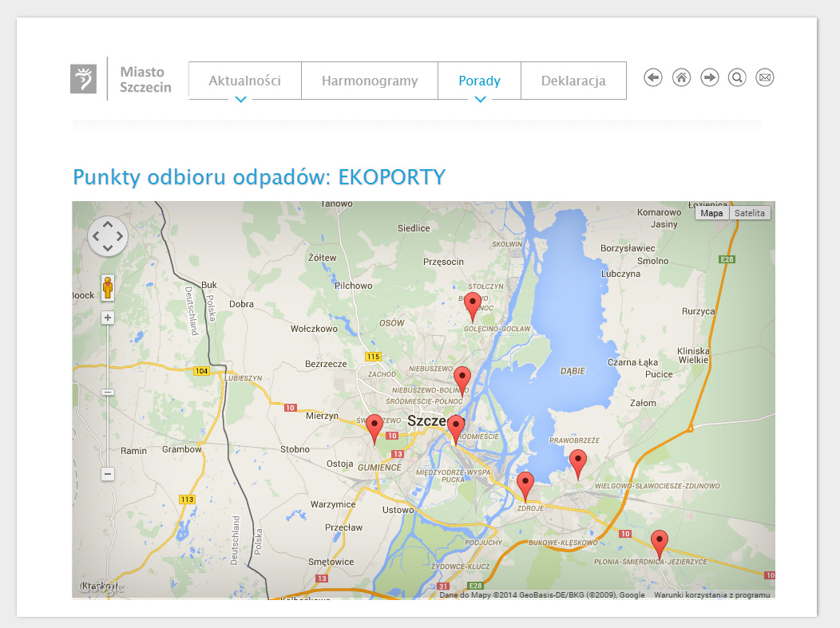Open search via magnifier icon

click(x=737, y=77)
